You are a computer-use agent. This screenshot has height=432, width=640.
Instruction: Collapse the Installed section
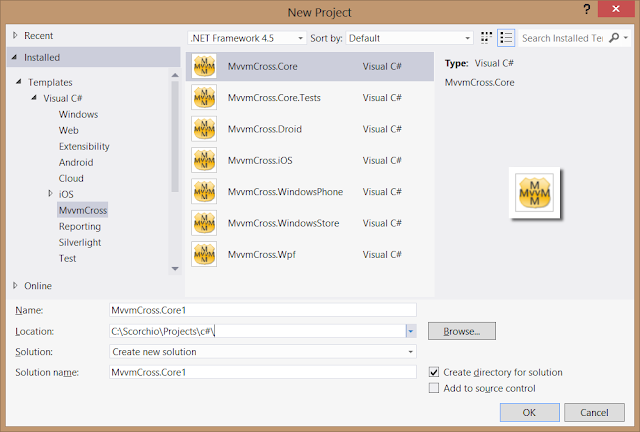(x=15, y=57)
